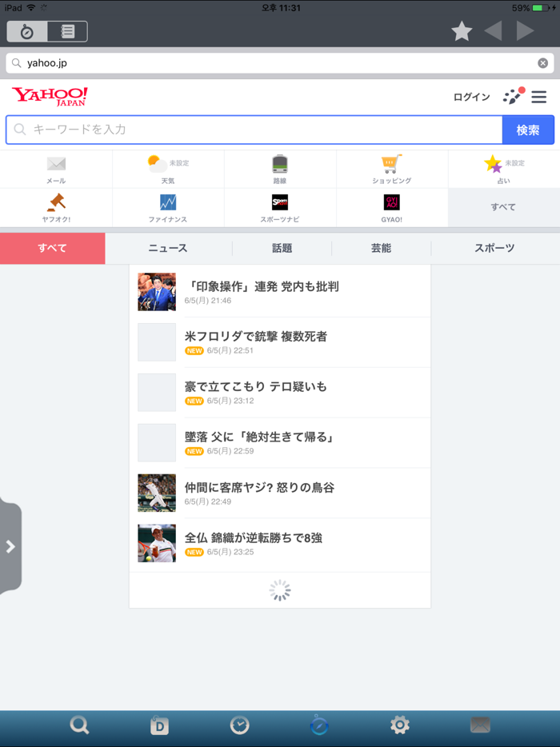
Task: Open the envelope icon in bottom bar
Action: (x=480, y=725)
